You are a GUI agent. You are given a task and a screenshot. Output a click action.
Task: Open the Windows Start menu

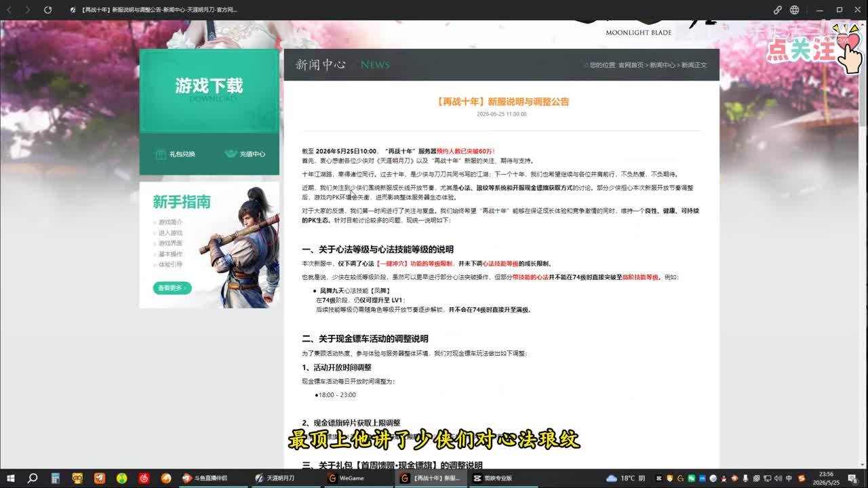coord(11,478)
